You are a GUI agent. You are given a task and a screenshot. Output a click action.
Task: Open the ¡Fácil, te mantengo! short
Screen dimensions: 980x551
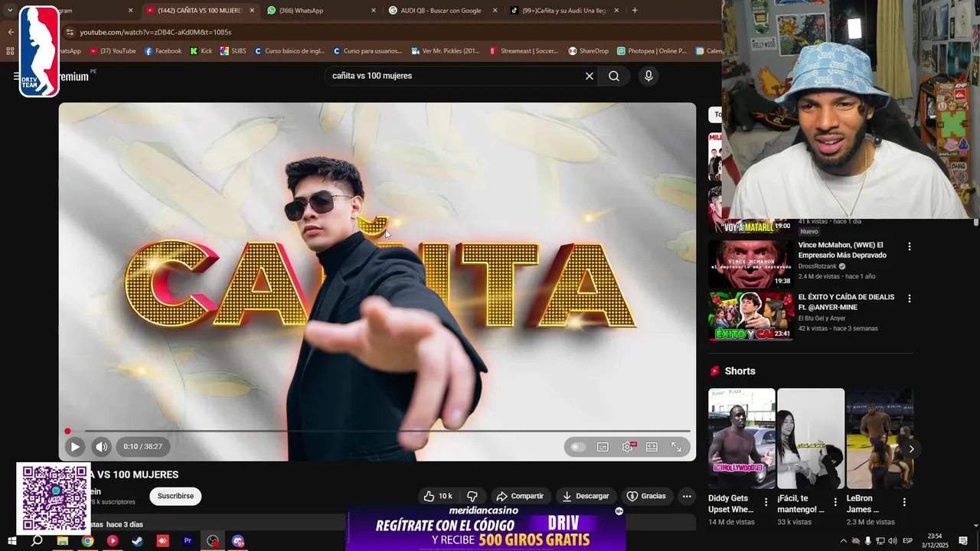[x=811, y=439]
